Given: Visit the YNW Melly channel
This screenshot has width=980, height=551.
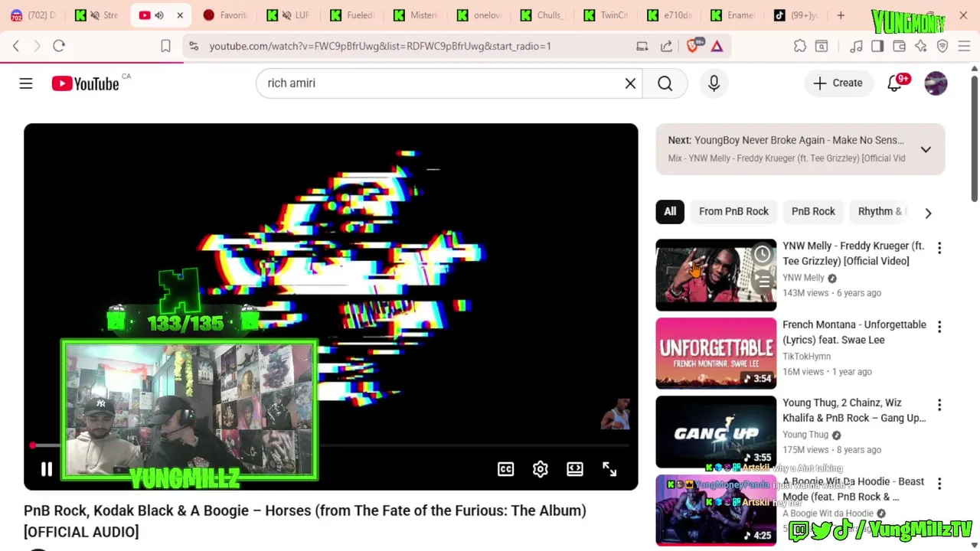Looking at the screenshot, I should [803, 278].
